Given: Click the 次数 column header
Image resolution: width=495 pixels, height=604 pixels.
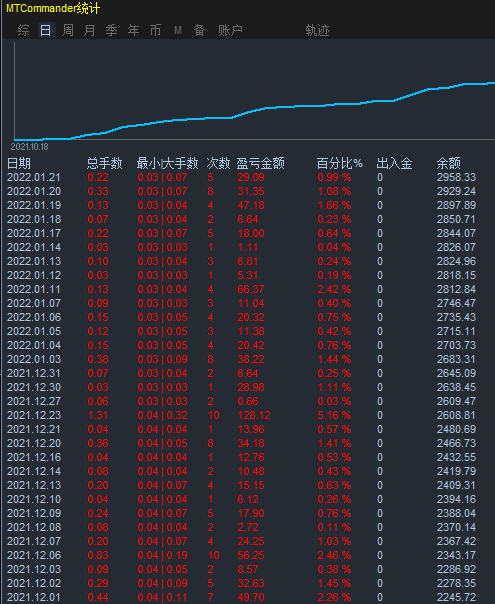Looking at the screenshot, I should 218,163.
